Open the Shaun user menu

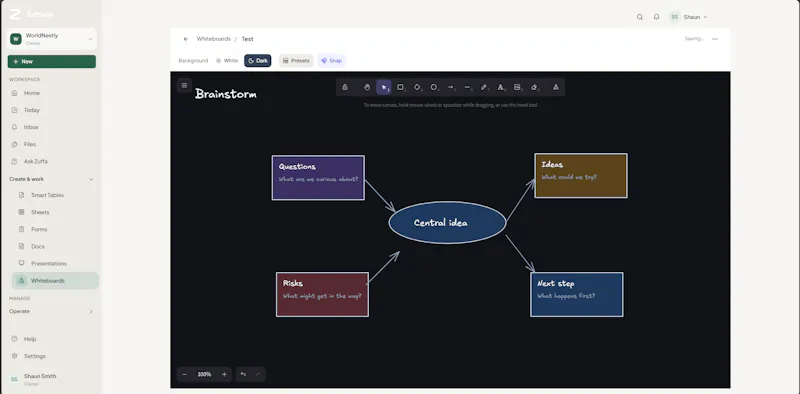(x=689, y=17)
